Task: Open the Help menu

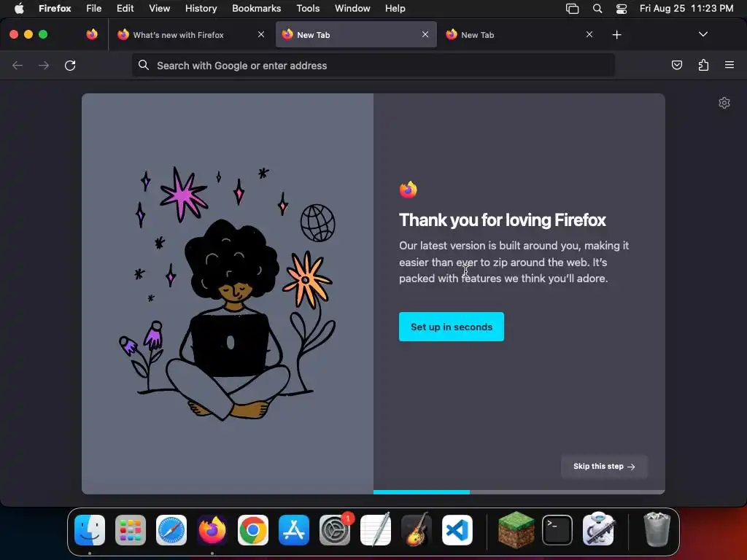Action: click(395, 8)
